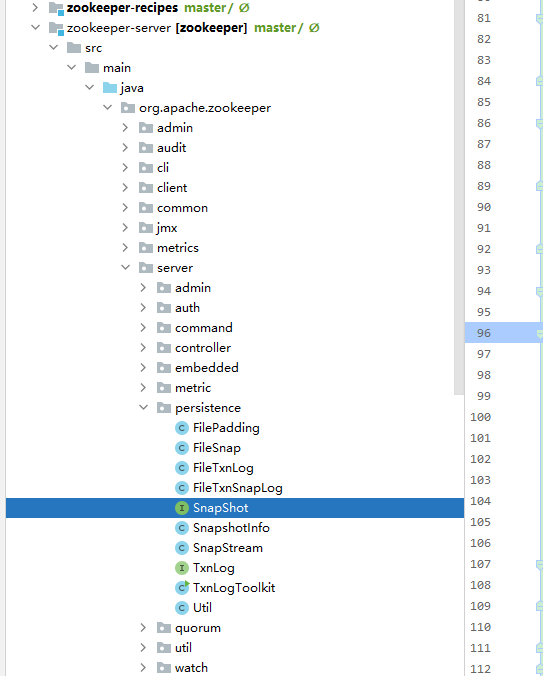Viewport: 543px width, 676px height.
Task: Expand the command package
Action: (x=144, y=328)
